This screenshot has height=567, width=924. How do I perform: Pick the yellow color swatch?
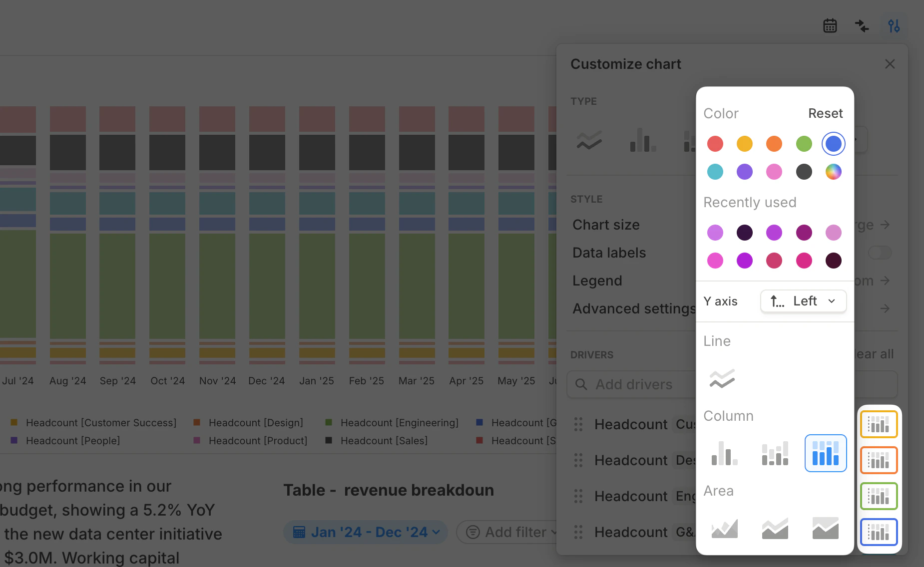[x=745, y=144]
